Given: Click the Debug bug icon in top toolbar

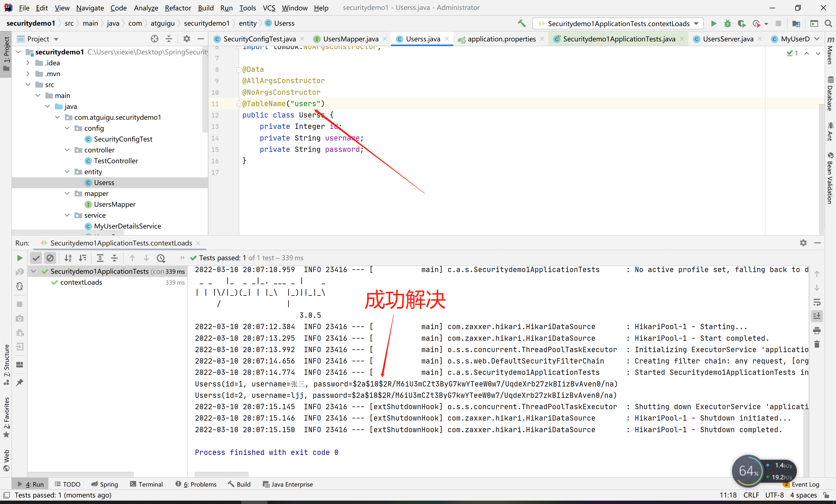Looking at the screenshot, I should [x=727, y=23].
